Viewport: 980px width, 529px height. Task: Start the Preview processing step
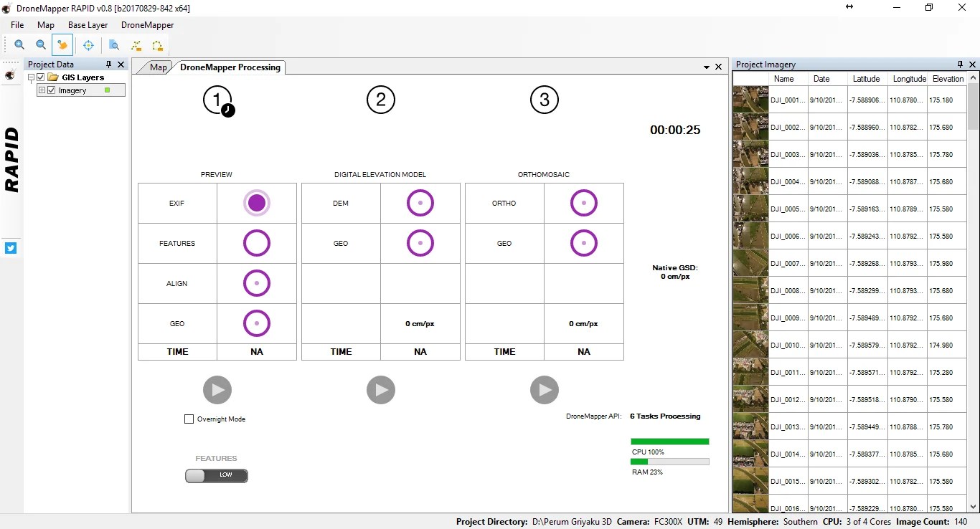(x=217, y=389)
